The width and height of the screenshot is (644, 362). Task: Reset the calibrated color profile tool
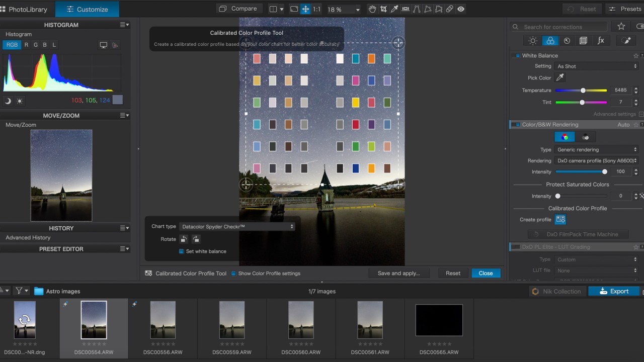click(x=453, y=273)
